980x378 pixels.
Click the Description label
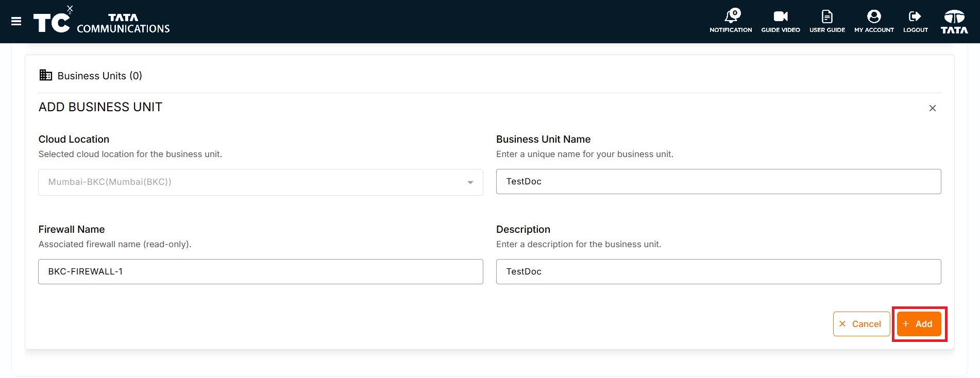pos(523,229)
